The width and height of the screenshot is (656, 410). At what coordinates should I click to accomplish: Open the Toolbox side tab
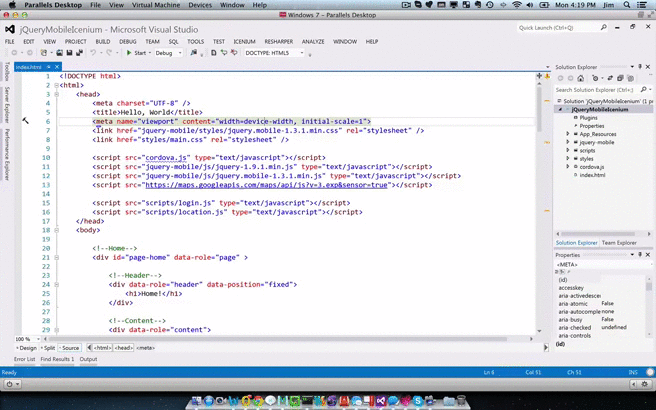click(7, 72)
